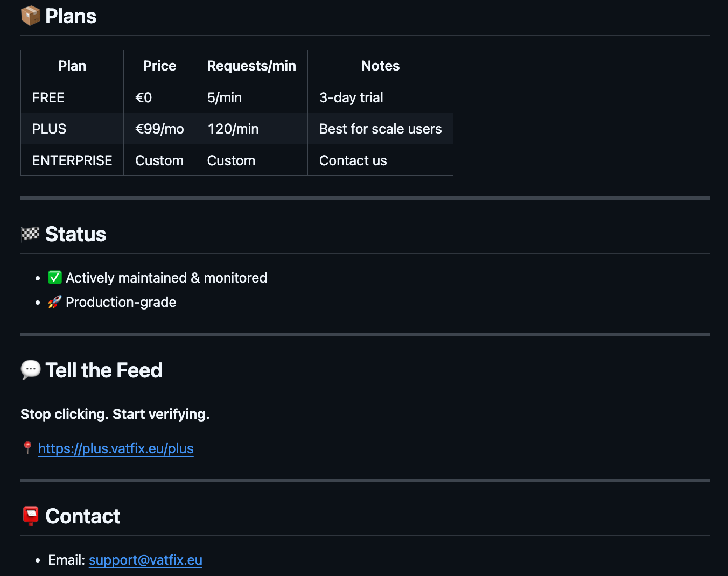Open the https://plus.vatfix.eu/plus link
Screen dimensions: 728x576
[115, 448]
